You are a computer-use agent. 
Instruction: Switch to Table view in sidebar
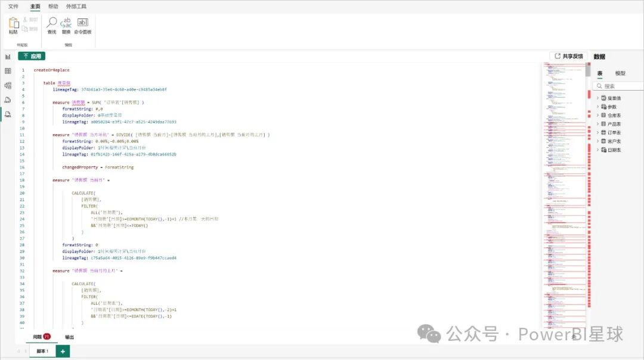coord(8,71)
